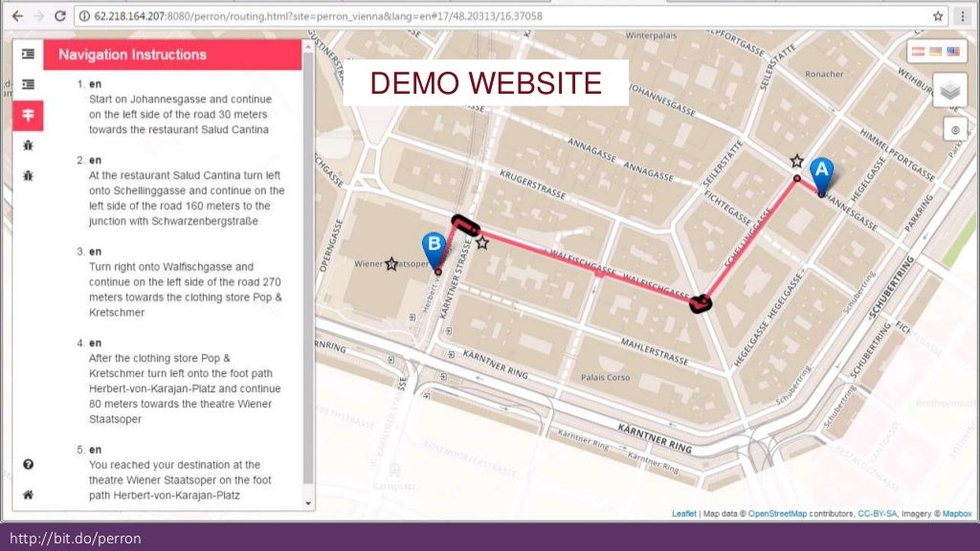The width and height of the screenshot is (980, 551).
Task: Open the browser three-dot menu
Action: click(963, 16)
